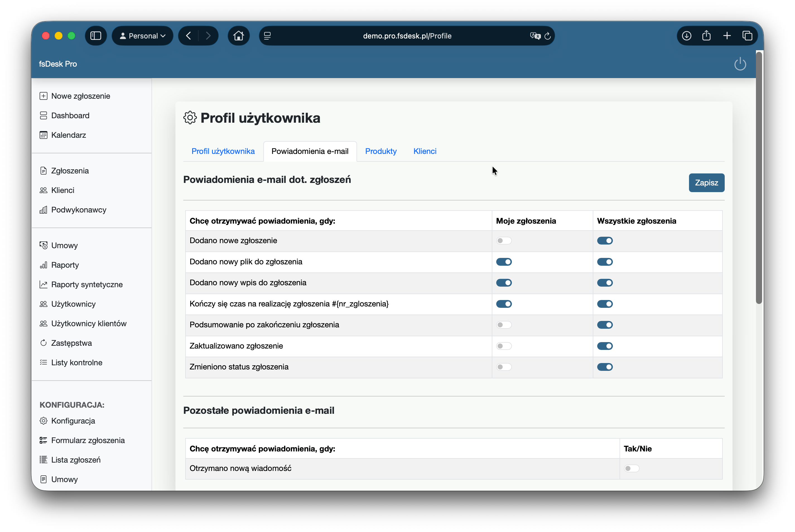795x532 pixels.
Task: Click the power logout icon
Action: click(x=740, y=64)
